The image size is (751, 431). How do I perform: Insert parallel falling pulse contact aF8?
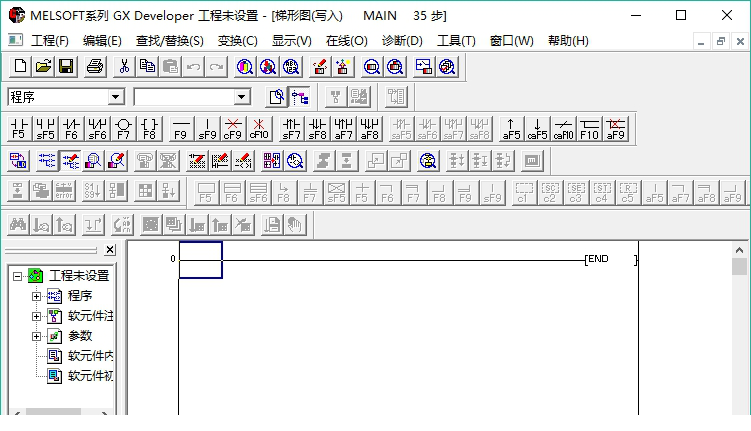(x=369, y=129)
